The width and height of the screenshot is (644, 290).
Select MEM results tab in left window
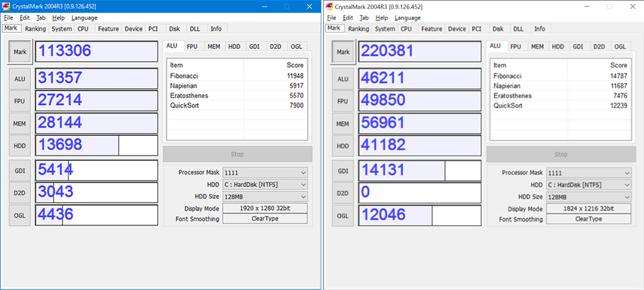coord(214,47)
